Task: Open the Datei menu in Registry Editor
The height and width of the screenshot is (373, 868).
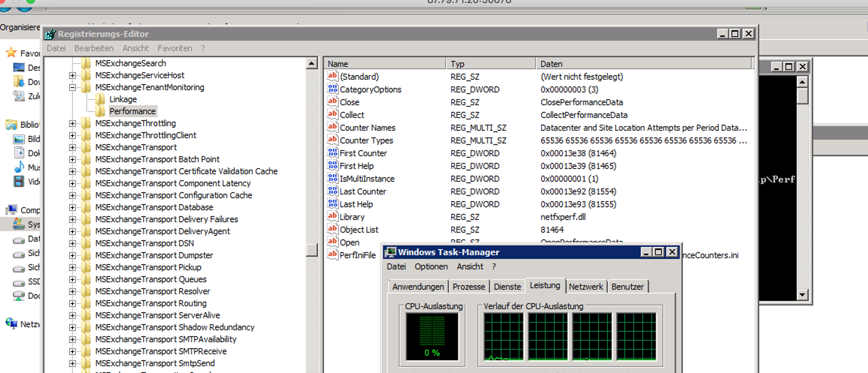Action: 56,48
